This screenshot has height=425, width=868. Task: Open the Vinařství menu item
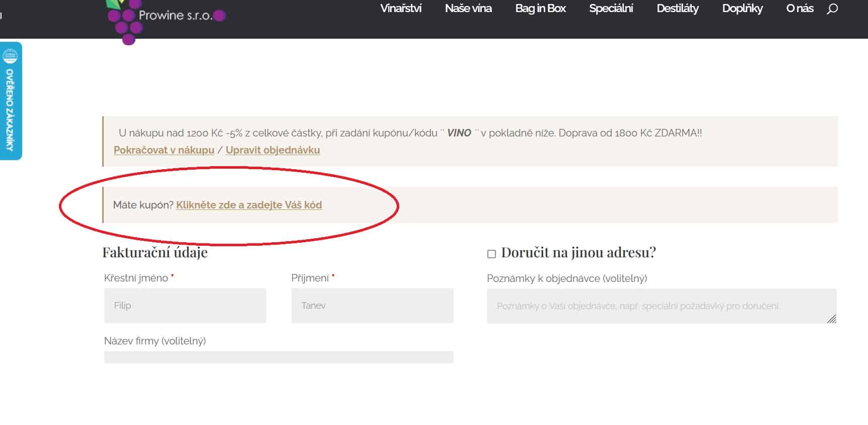click(401, 9)
